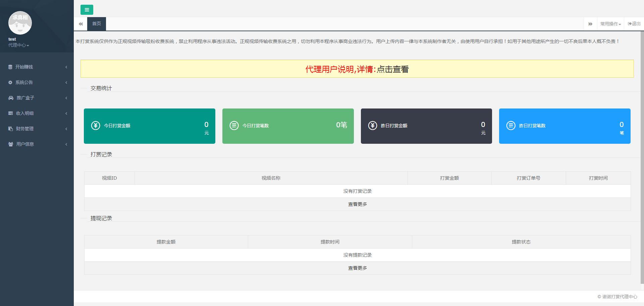Click the 开始赚钱 database icon
This screenshot has width=644, height=306.
[x=10, y=67]
